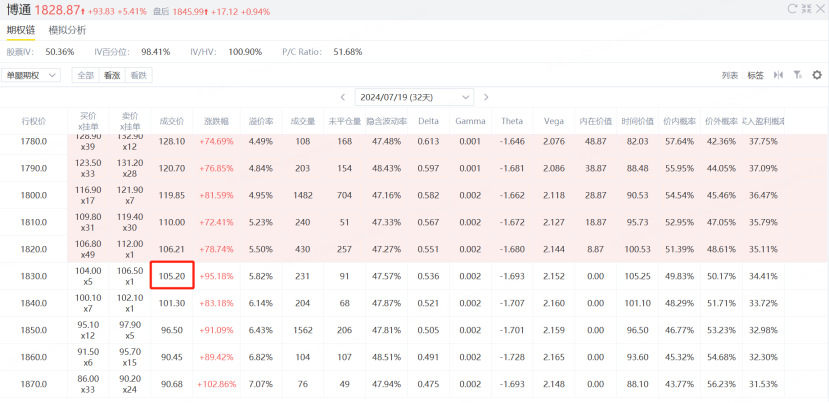
Task: Click the Vega column header
Action: point(554,121)
